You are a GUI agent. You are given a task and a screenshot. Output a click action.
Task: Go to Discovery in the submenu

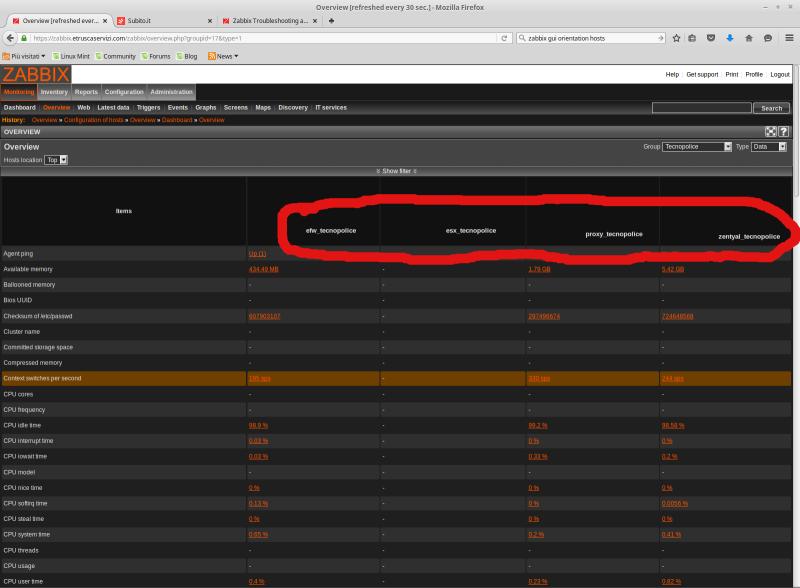[x=293, y=108]
